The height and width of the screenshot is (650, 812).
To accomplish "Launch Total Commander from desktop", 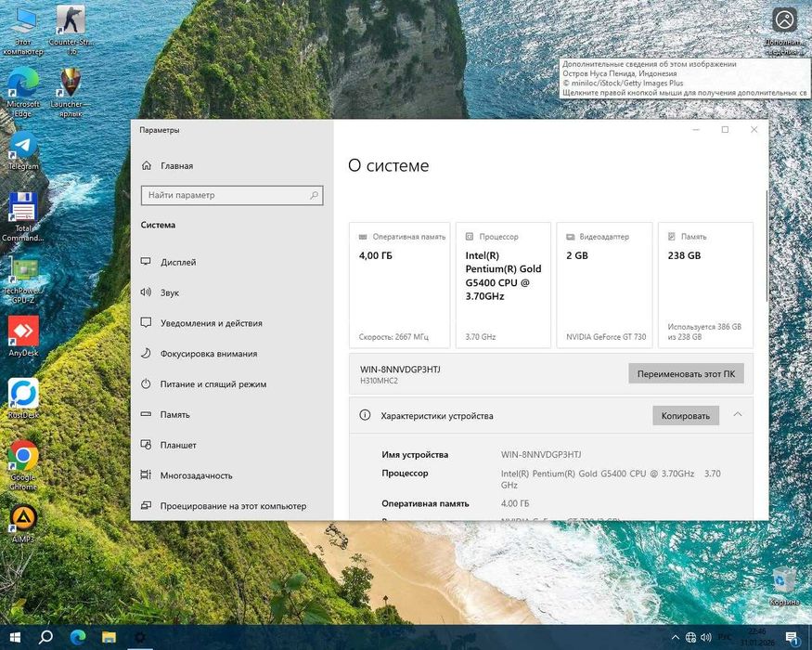I will click(x=23, y=216).
